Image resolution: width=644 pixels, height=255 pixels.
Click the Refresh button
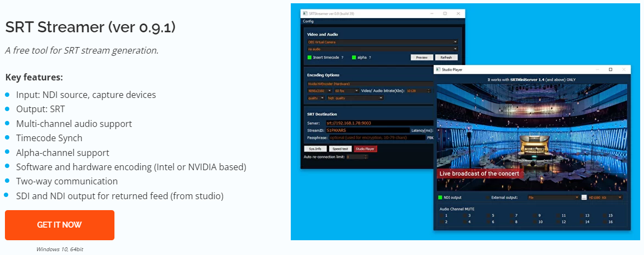446,57
